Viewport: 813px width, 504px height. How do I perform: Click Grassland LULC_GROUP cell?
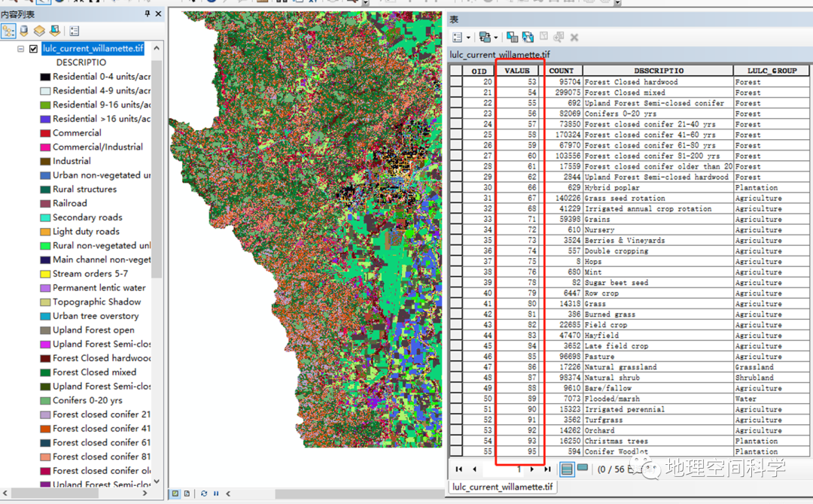pos(772,367)
